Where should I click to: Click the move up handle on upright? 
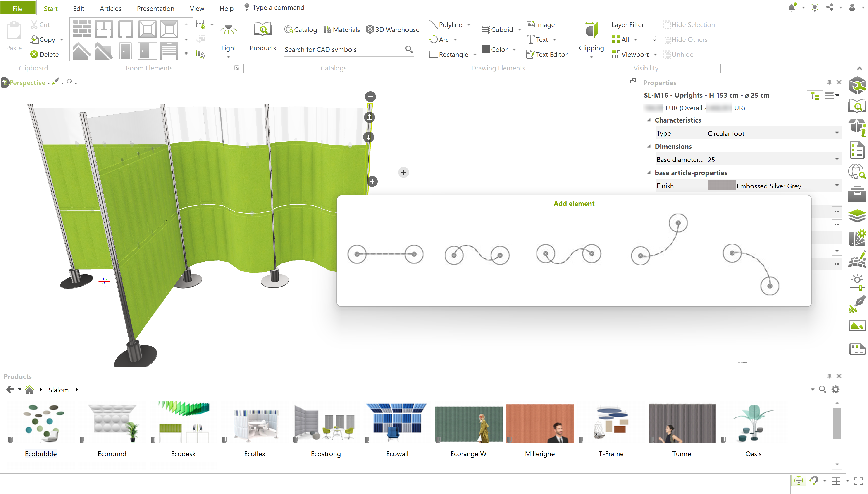370,117
